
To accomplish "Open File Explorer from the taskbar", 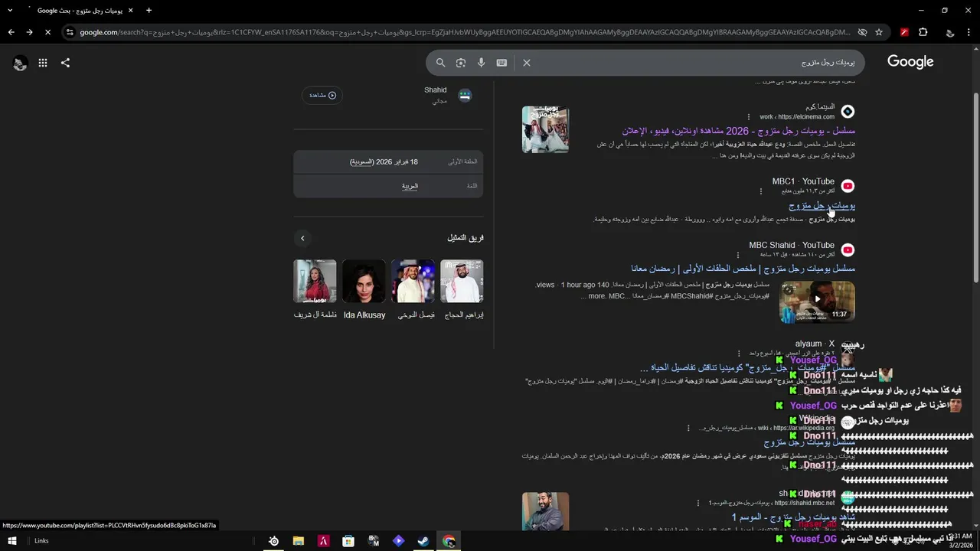I will [299, 541].
